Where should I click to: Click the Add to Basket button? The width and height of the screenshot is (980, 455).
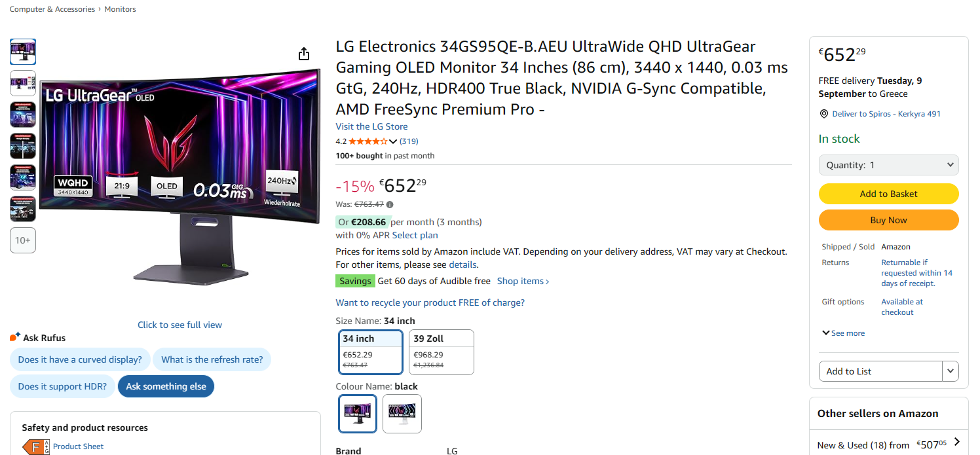point(888,194)
